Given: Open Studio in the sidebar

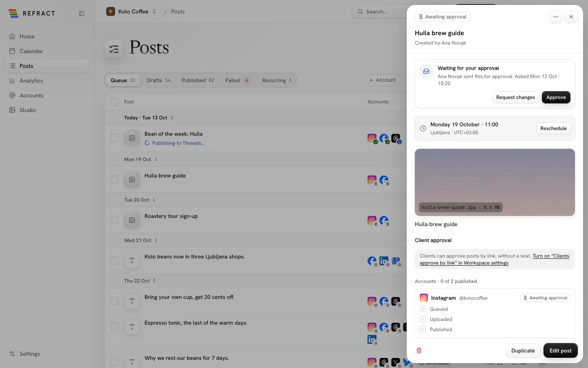Looking at the screenshot, I should pos(47,110).
